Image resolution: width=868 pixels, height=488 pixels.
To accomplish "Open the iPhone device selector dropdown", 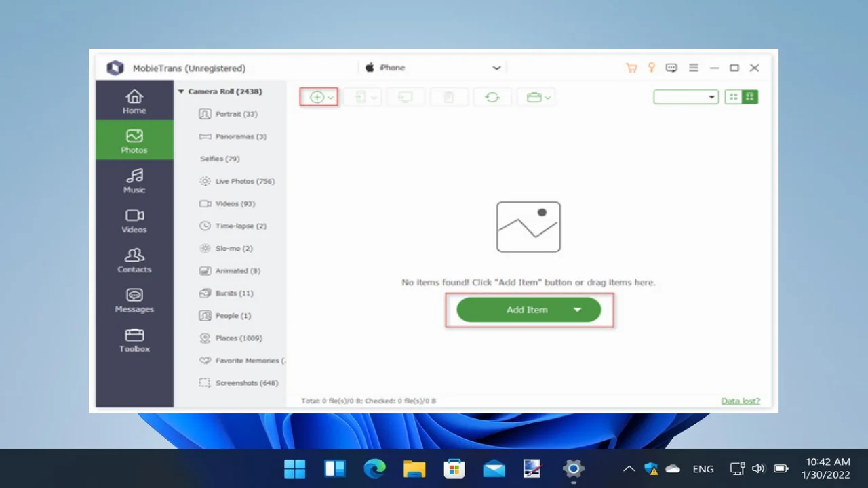I will 433,68.
